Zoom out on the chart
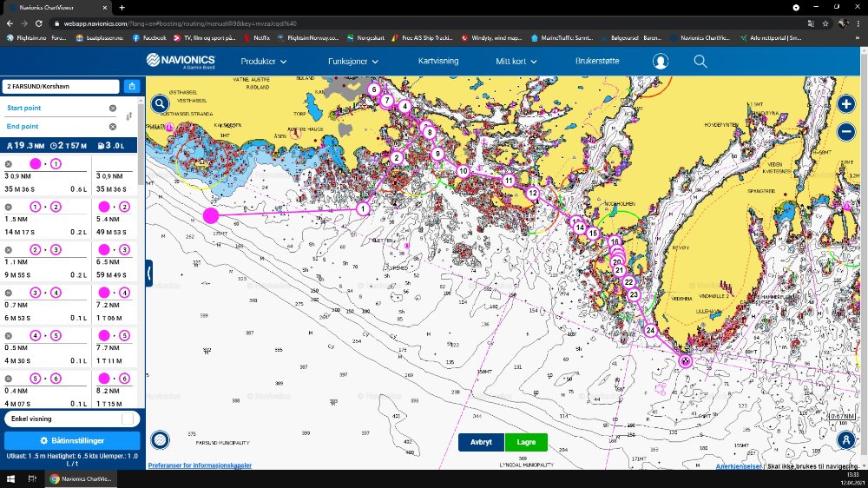This screenshot has height=488, width=868. [845, 132]
